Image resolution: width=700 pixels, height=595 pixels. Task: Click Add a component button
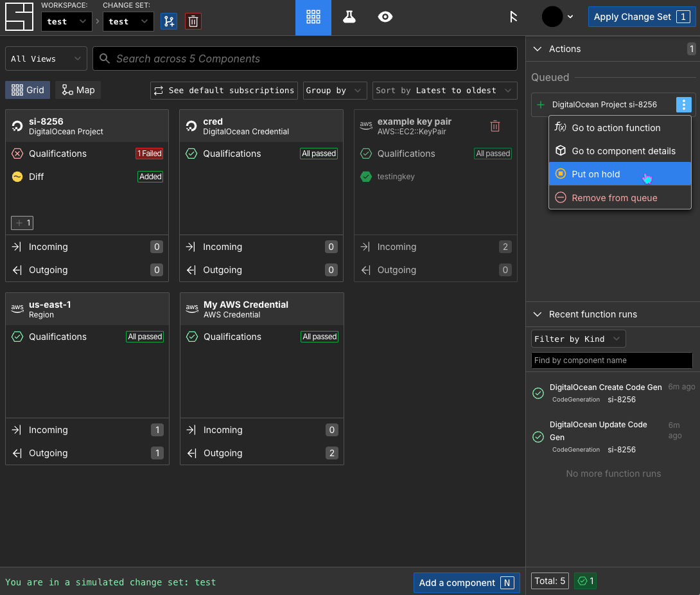click(x=466, y=583)
